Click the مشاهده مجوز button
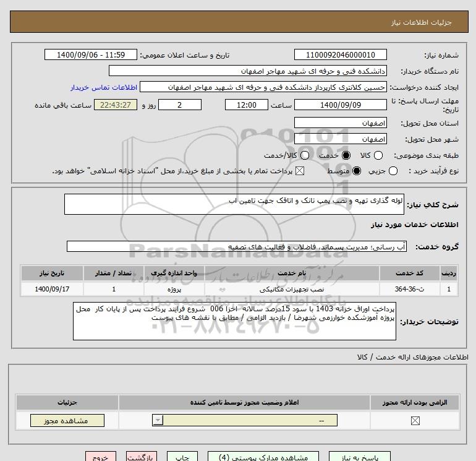The width and height of the screenshot is (476, 461). tap(67, 421)
